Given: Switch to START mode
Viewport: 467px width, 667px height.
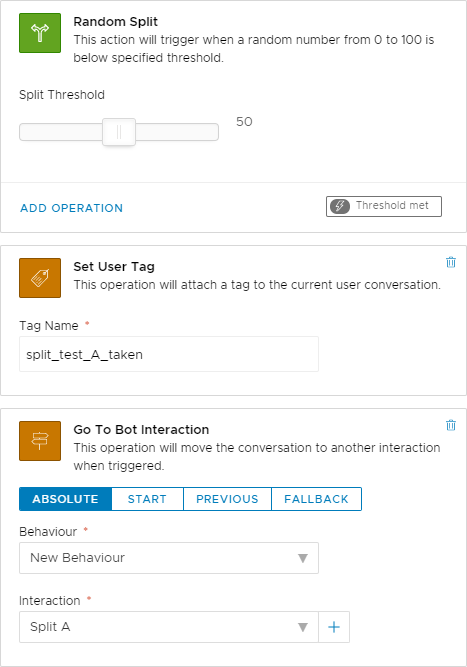Looking at the screenshot, I should pyautogui.click(x=147, y=499).
